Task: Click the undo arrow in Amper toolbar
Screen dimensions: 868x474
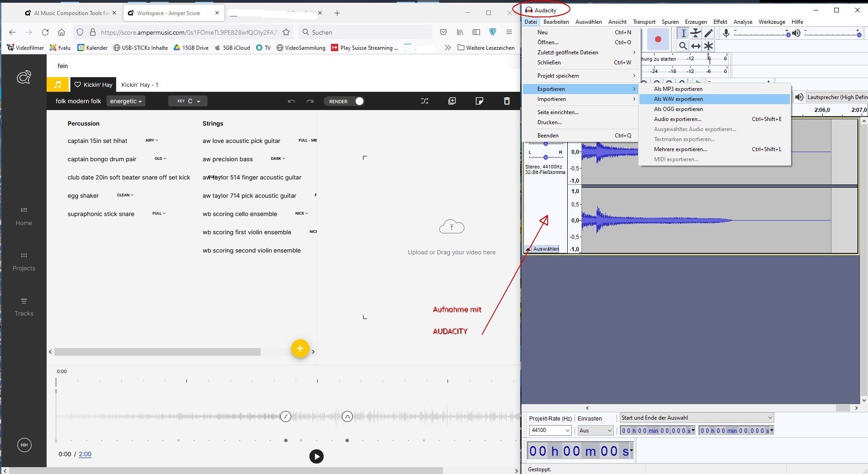Action: click(x=292, y=101)
